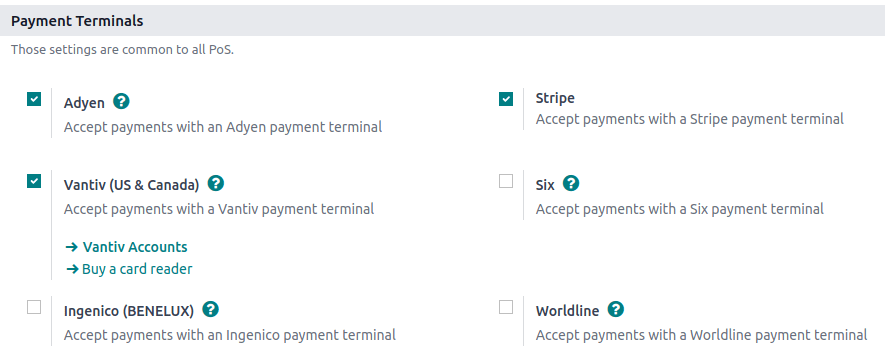
Task: Open the Vantiv Accounts link
Action: (x=135, y=247)
